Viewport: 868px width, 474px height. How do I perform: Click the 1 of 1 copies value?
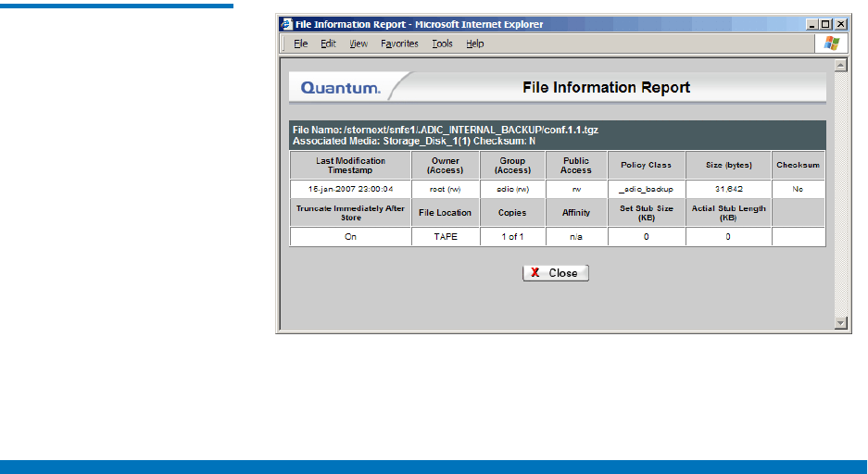[x=512, y=237]
